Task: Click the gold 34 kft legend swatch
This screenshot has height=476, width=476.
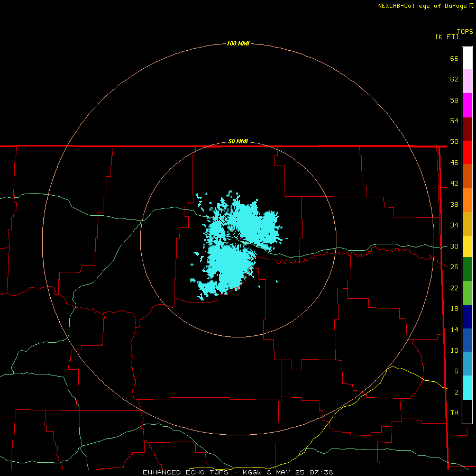Action: pos(467,224)
